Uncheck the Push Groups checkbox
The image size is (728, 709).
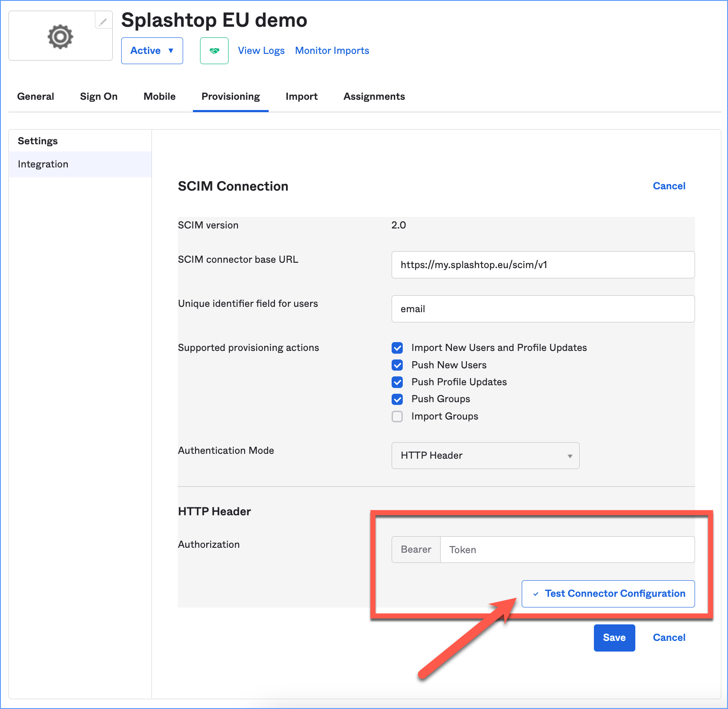pyautogui.click(x=397, y=399)
